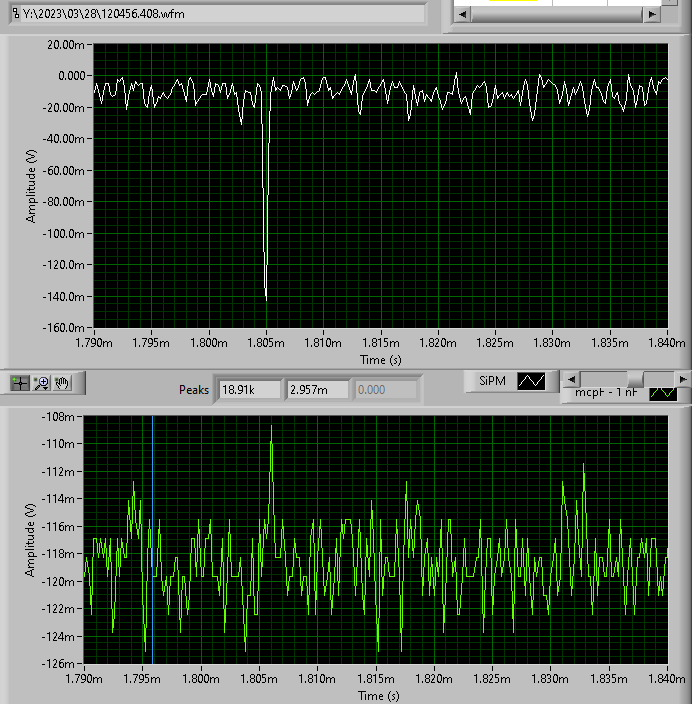Click the legend scrollbar right arrow
The height and width of the screenshot is (704, 692).
[x=682, y=379]
